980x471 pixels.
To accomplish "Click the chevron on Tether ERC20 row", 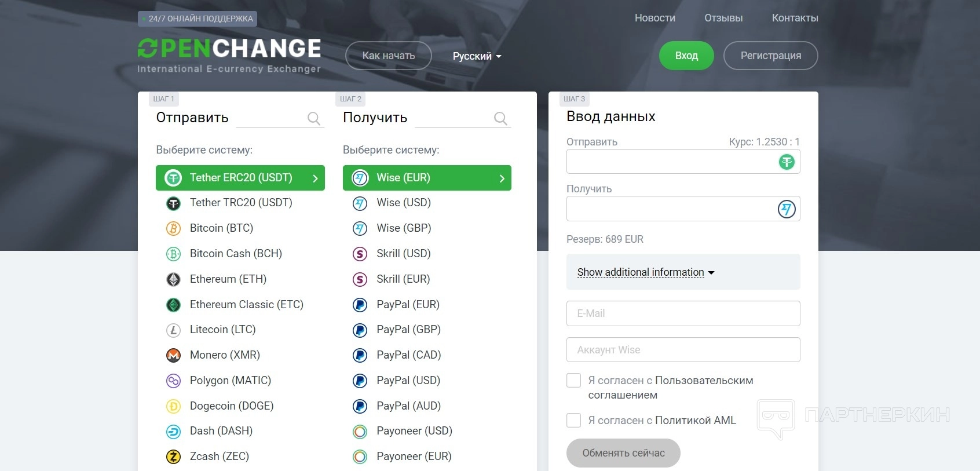I will click(315, 178).
